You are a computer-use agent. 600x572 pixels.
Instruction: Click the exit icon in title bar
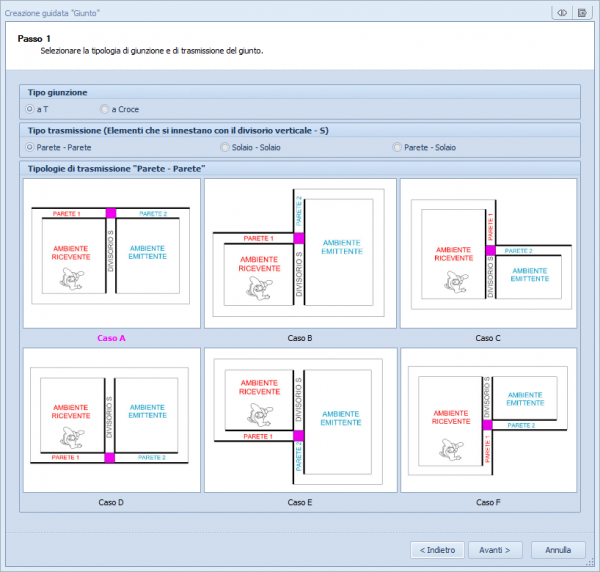[582, 12]
